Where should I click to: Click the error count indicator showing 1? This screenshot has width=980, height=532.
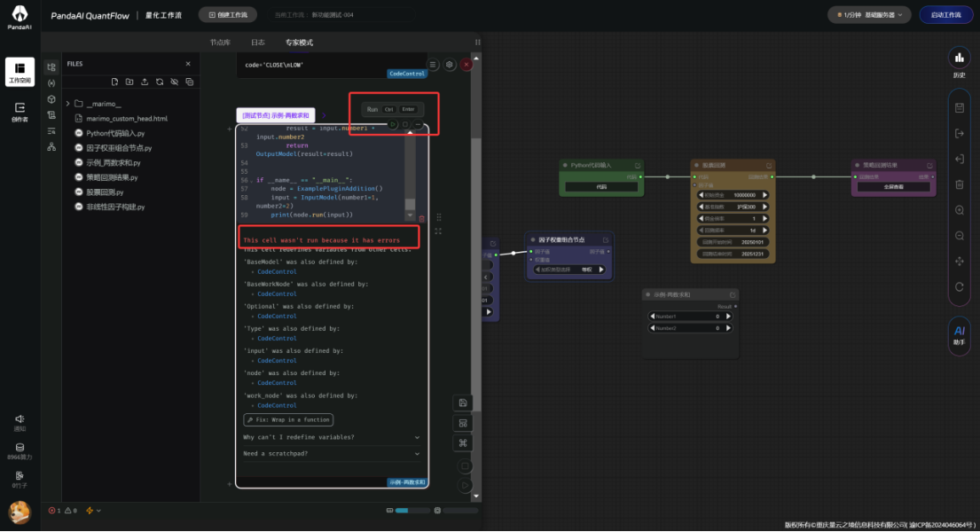click(x=54, y=511)
